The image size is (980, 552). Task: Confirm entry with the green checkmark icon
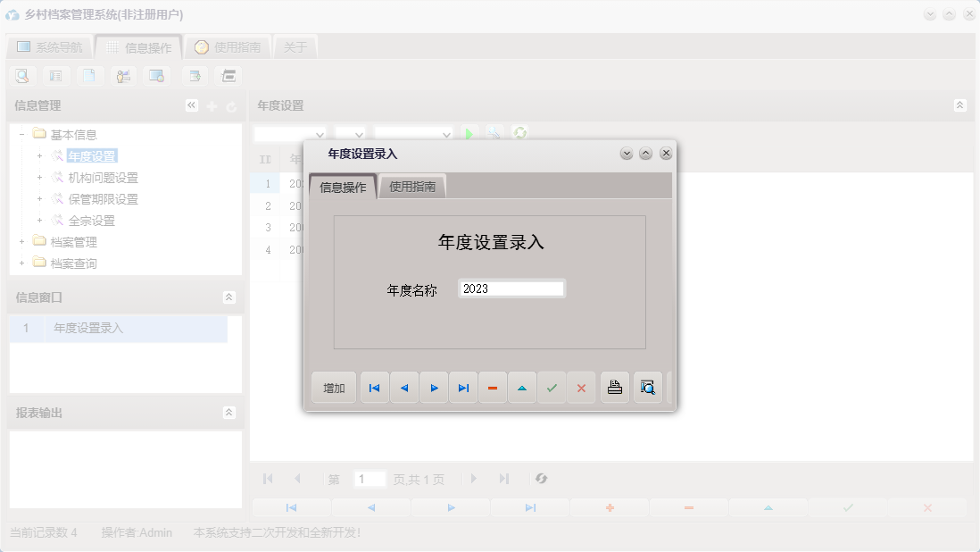tap(552, 387)
